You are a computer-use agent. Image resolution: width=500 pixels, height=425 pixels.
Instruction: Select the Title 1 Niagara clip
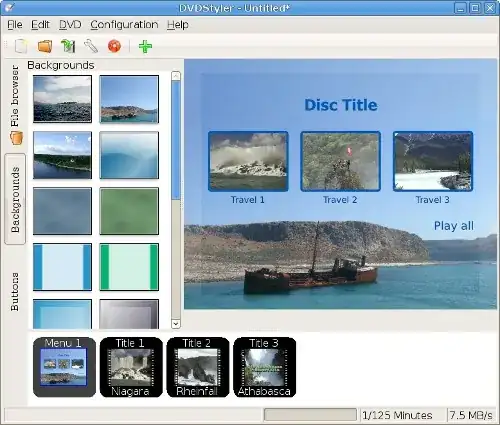point(131,367)
